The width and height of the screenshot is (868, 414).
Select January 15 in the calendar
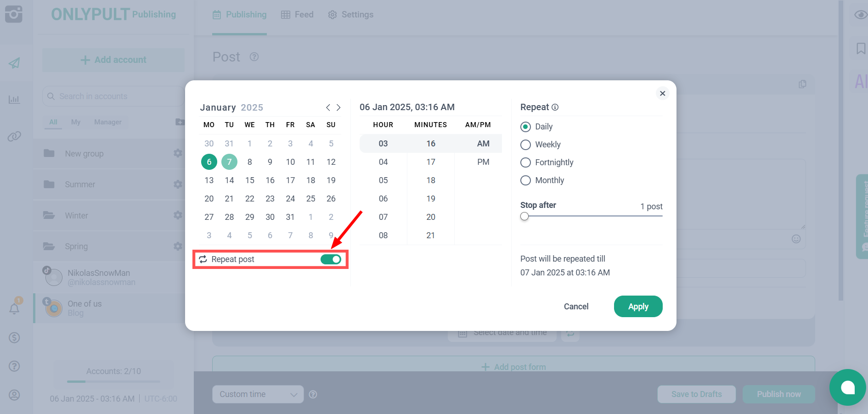click(249, 180)
